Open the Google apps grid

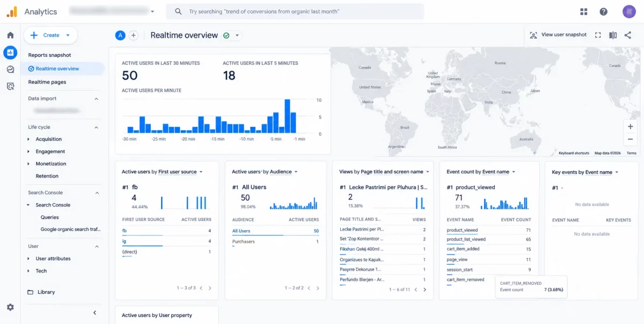584,12
